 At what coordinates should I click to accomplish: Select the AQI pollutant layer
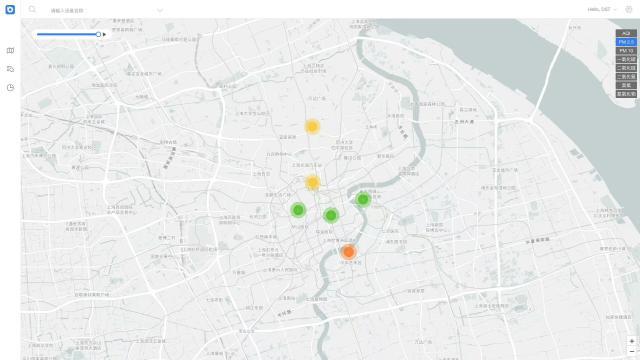tap(626, 33)
